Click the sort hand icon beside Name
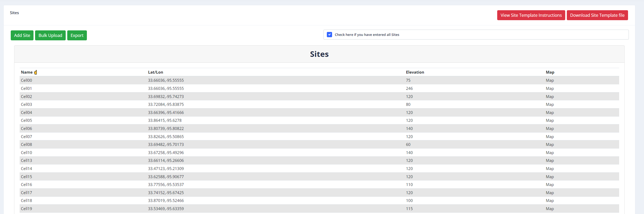Screen dimensions: 644x214 coord(36,72)
